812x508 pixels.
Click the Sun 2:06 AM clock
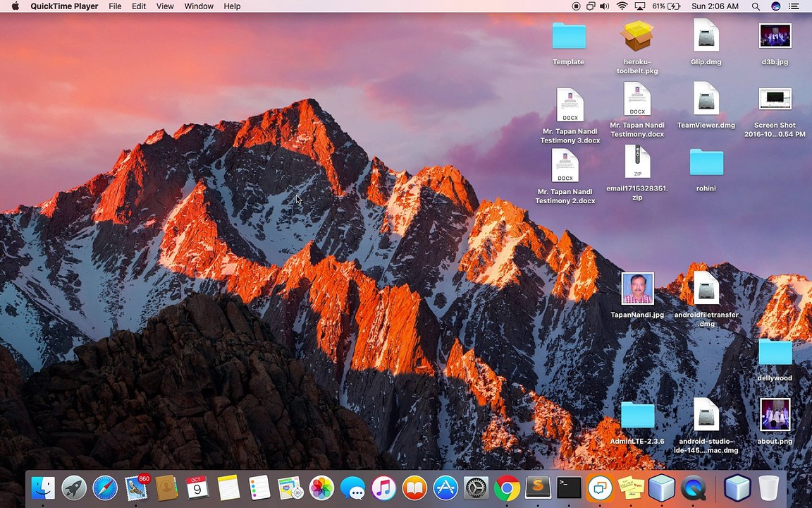(x=715, y=6)
